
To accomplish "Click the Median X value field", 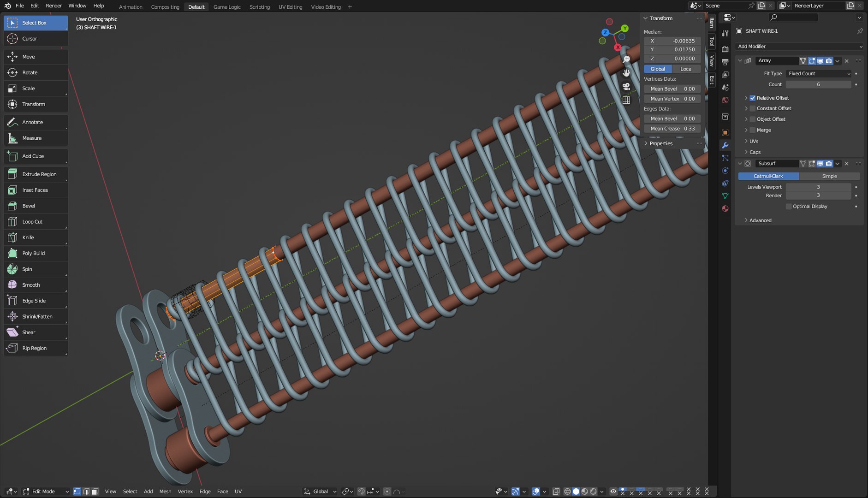I will 672,41.
